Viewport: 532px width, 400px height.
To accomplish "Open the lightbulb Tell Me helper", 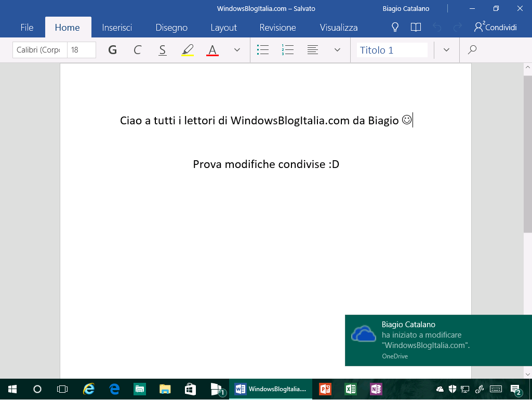I will point(395,27).
